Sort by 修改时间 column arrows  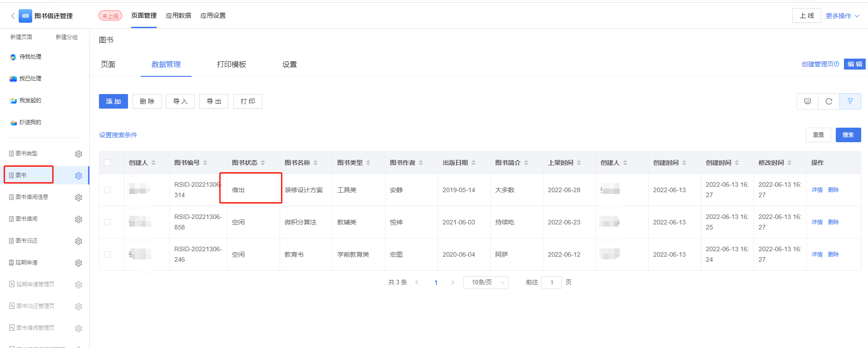(x=789, y=163)
